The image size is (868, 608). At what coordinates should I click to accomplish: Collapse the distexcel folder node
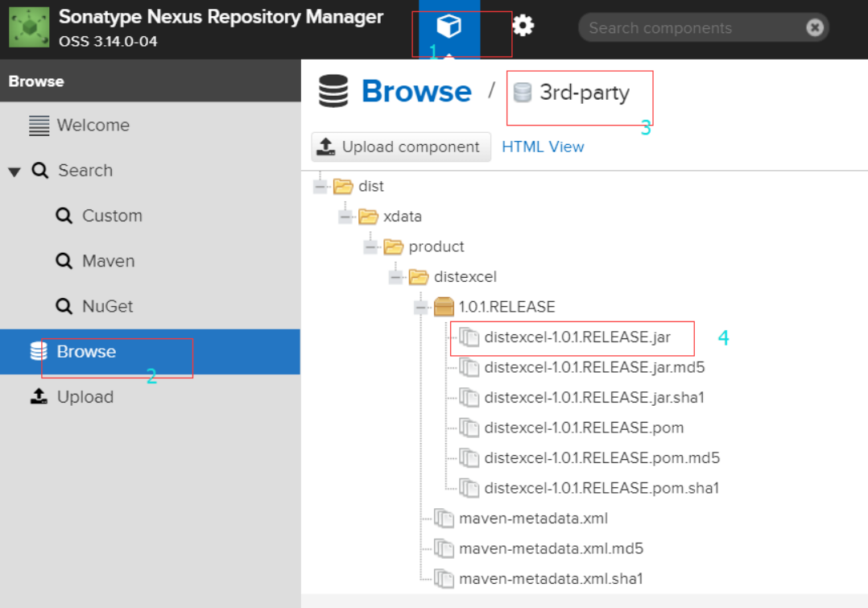[x=395, y=277]
